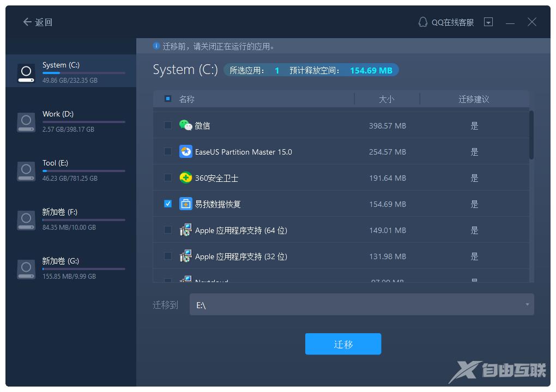Viewport: 556px width, 392px height.
Task: Click Tool (E:) usage bar
Action: 84,171
